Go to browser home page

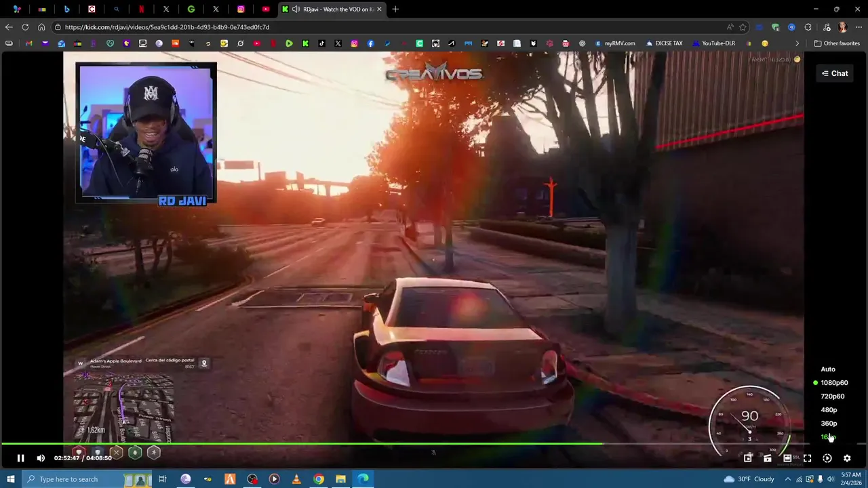coord(41,27)
